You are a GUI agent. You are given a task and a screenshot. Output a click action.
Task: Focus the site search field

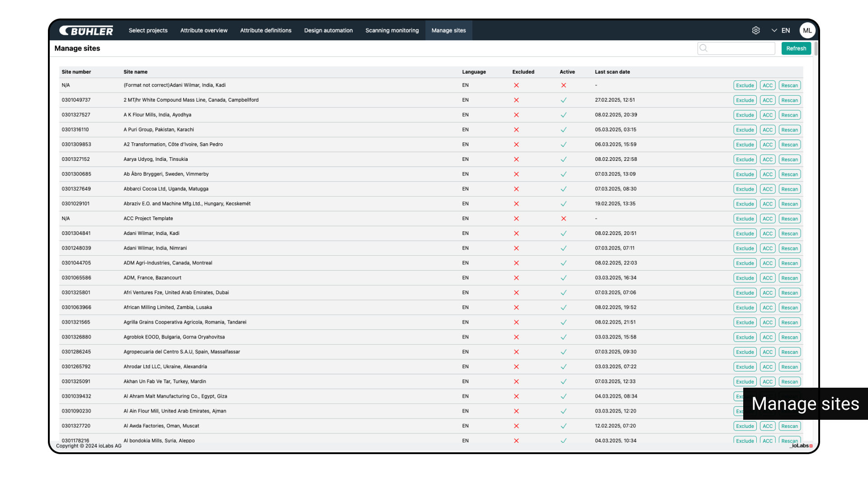[x=736, y=48]
